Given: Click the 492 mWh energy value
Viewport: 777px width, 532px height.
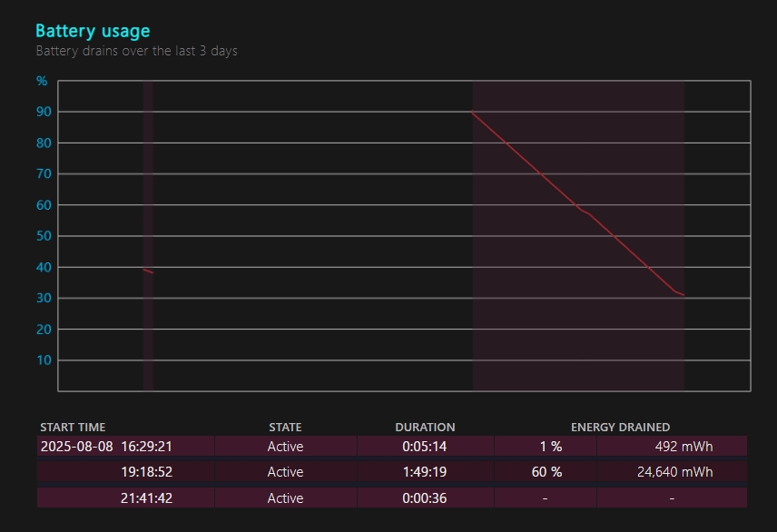Looking at the screenshot, I should pos(684,447).
